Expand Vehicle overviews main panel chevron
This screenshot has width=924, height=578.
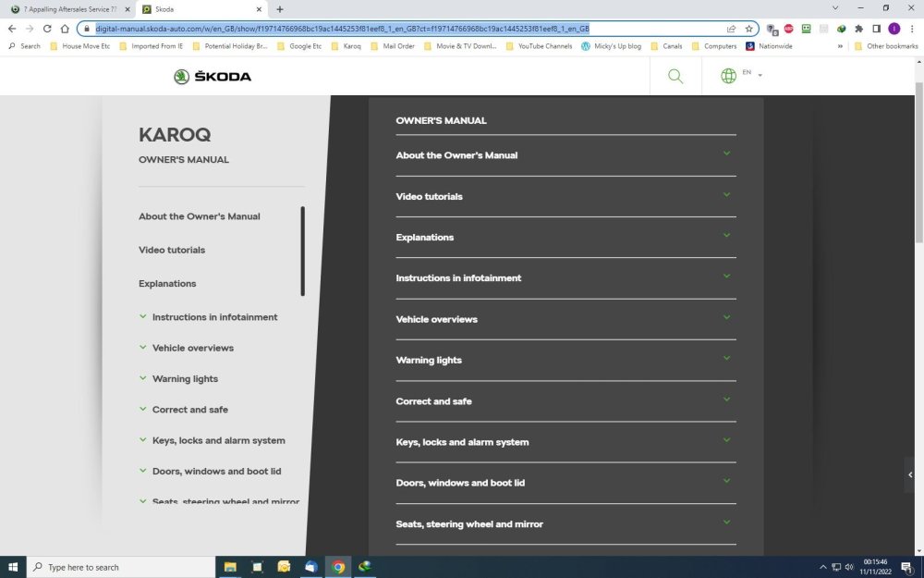(x=726, y=317)
